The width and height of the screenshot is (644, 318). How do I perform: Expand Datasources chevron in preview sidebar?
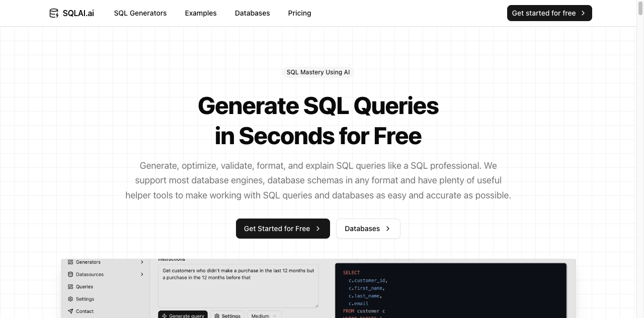pyautogui.click(x=142, y=274)
